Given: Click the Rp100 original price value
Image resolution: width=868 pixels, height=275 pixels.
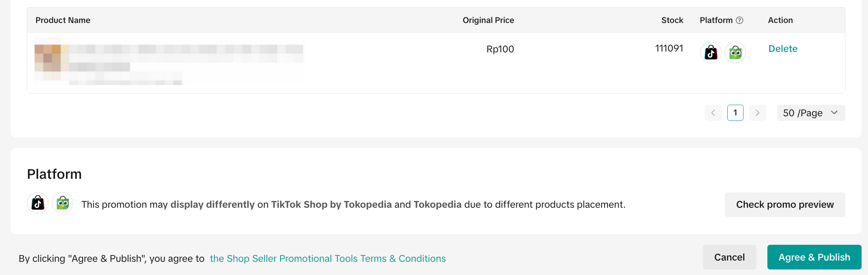Looking at the screenshot, I should pyautogui.click(x=500, y=49).
